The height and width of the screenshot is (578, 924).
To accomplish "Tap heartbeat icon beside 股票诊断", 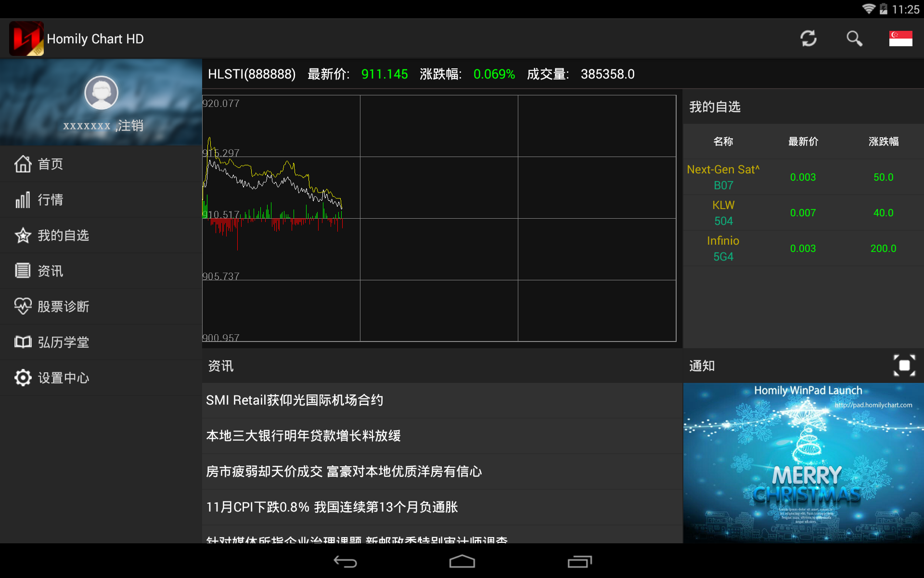I will click(x=23, y=306).
